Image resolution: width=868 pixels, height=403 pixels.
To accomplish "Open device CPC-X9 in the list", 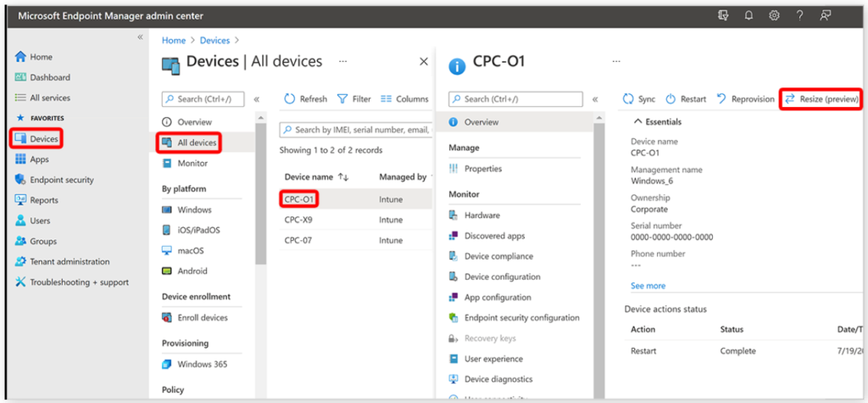I will 298,220.
